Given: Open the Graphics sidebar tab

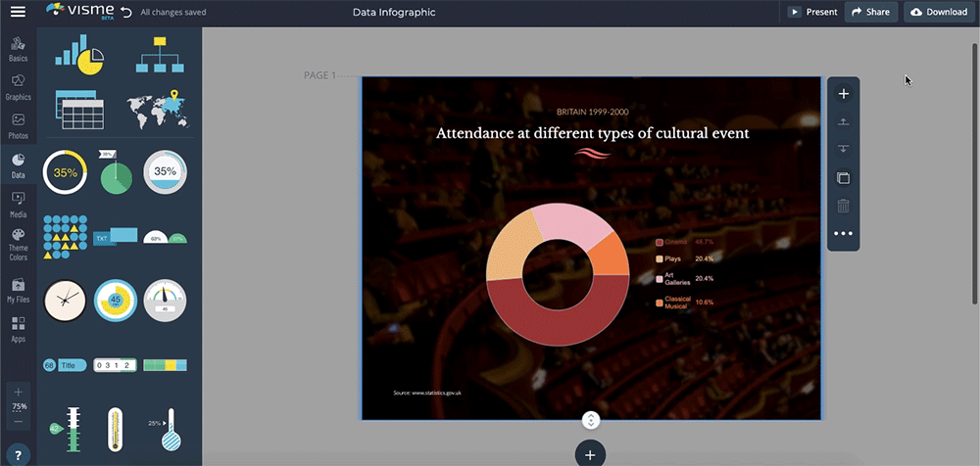Looking at the screenshot, I should click(18, 87).
